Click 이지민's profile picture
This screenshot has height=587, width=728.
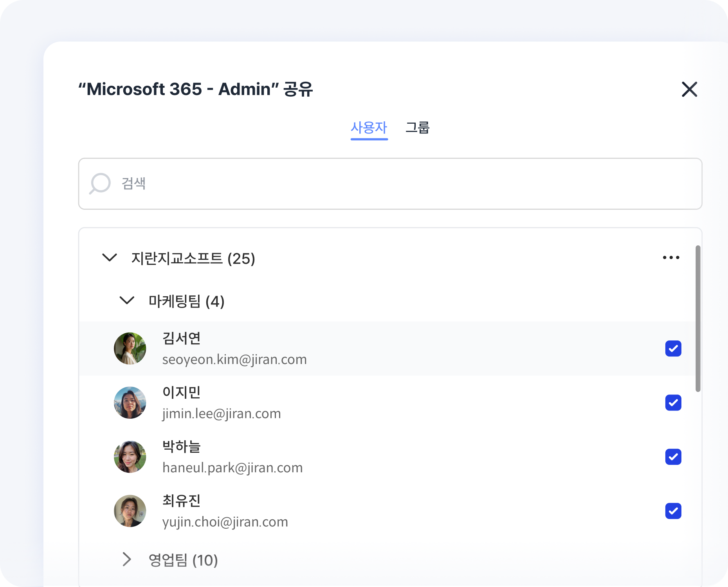130,403
